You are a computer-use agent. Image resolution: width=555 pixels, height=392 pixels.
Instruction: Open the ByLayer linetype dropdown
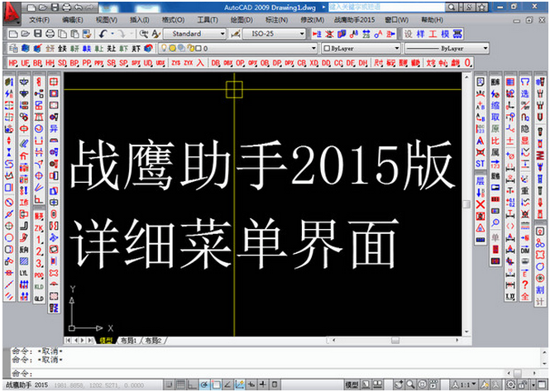[x=447, y=48]
